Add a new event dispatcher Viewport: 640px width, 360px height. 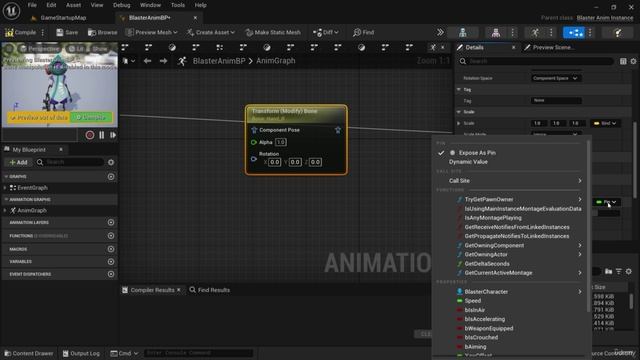pyautogui.click(x=111, y=274)
